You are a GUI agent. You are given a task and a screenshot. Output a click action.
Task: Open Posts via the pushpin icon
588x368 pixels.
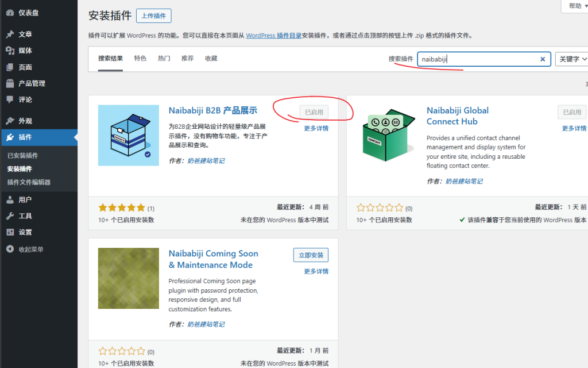point(10,34)
